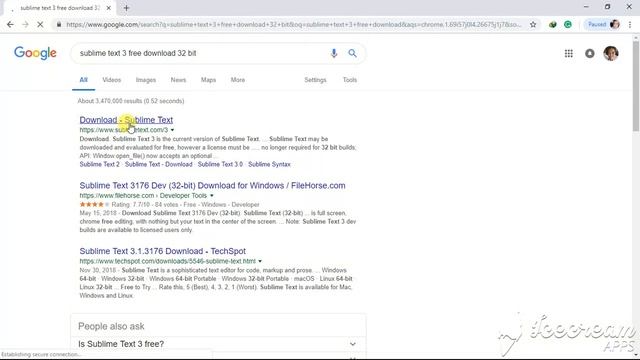Image resolution: width=640 pixels, height=360 pixels.
Task: Switch to the Maps tab
Action: coord(208,80)
